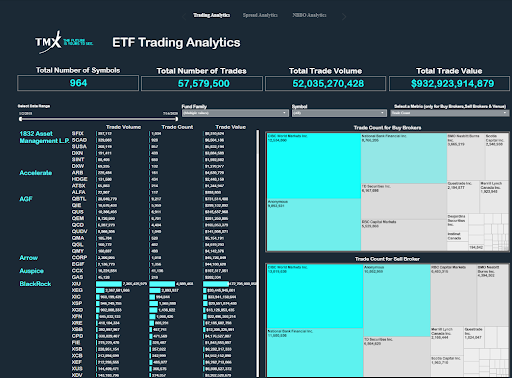Click the Trade Count for Sell Broker title
The image size is (512, 378).
point(387,259)
